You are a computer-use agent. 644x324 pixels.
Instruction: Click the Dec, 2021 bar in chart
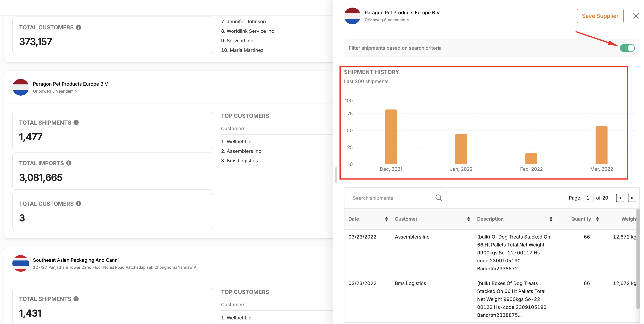[x=391, y=137]
